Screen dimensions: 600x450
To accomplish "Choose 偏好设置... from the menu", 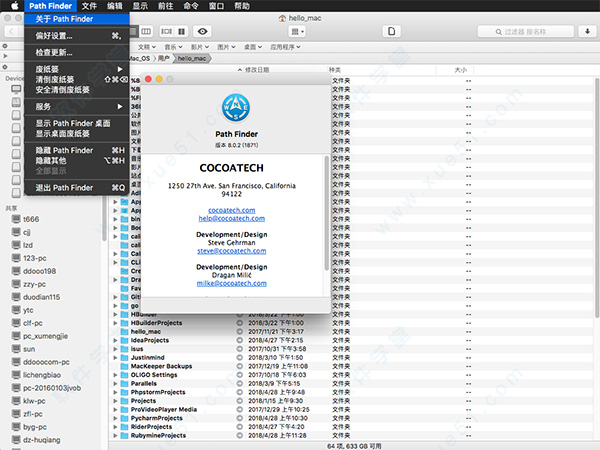I will (77, 36).
